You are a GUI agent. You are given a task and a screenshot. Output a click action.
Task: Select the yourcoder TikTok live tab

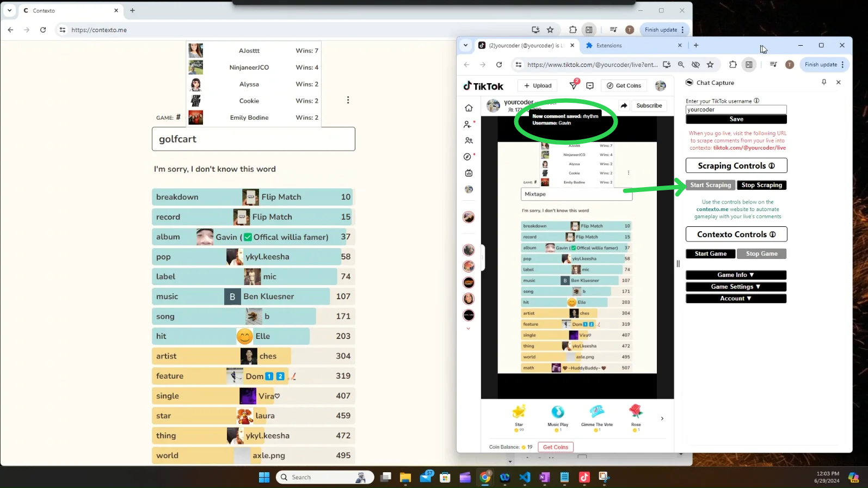526,46
